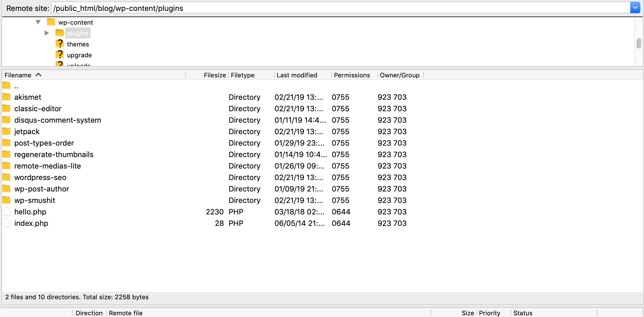644x317 pixels.
Task: Select the disqus-comment-system directory row
Action: [58, 120]
